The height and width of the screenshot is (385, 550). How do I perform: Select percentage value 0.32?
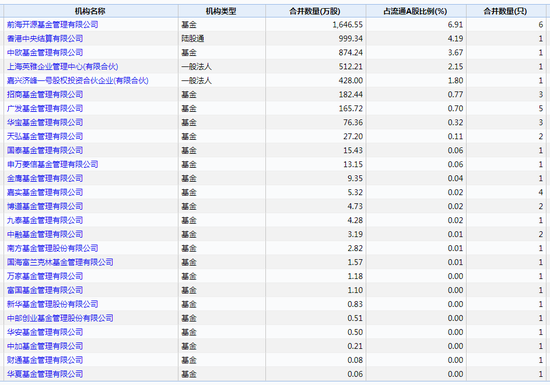point(455,122)
